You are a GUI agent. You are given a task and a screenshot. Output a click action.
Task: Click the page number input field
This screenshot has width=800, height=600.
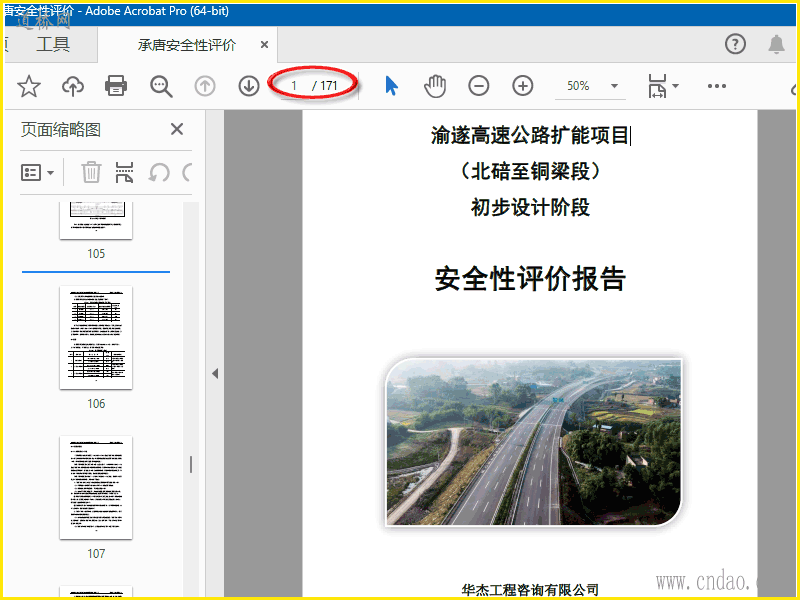point(294,86)
